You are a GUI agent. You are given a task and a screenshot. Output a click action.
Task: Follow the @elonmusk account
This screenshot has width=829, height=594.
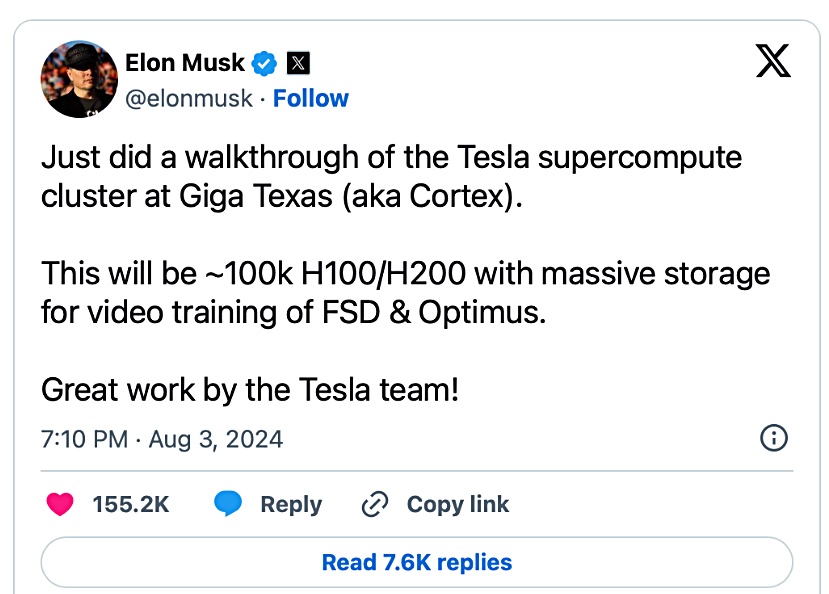pyautogui.click(x=311, y=98)
